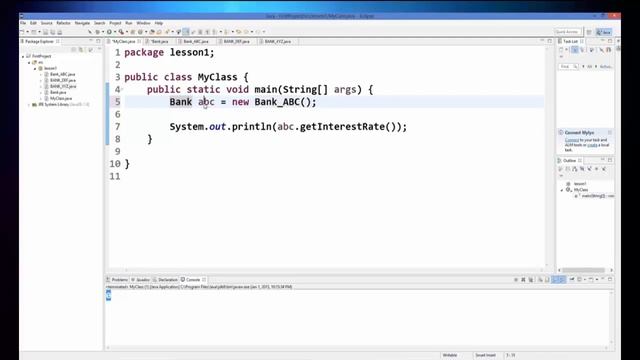Place cursor on getInterestRate in line 7
The image size is (640, 360).
tap(342, 127)
